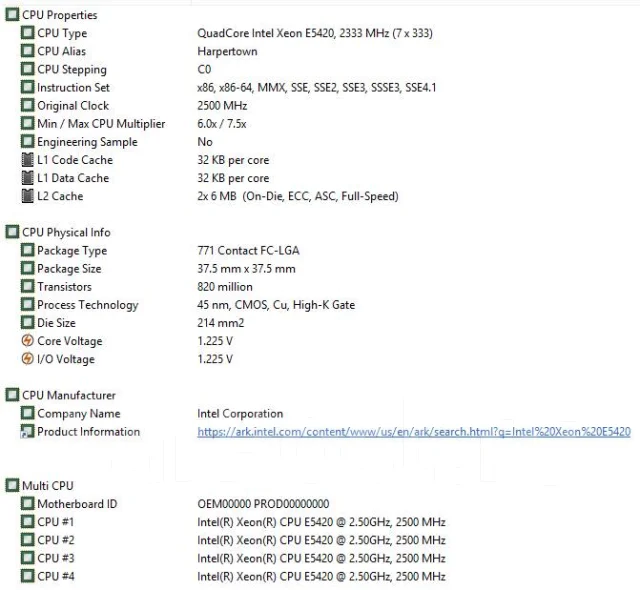Image resolution: width=640 pixels, height=590 pixels.
Task: Select the C0 stepping value
Action: pos(204,69)
